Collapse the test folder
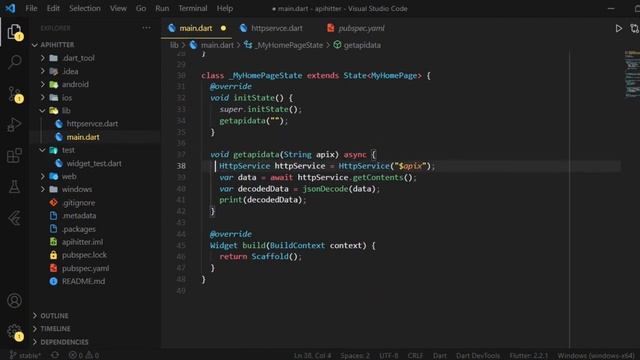This screenshot has width=640, height=360. pyautogui.click(x=68, y=150)
